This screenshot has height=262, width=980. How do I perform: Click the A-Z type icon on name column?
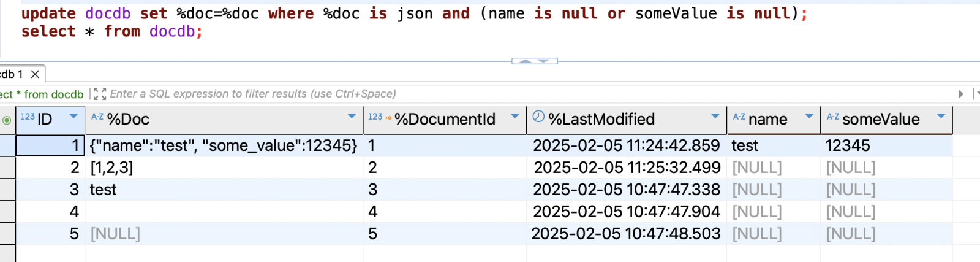[739, 117]
